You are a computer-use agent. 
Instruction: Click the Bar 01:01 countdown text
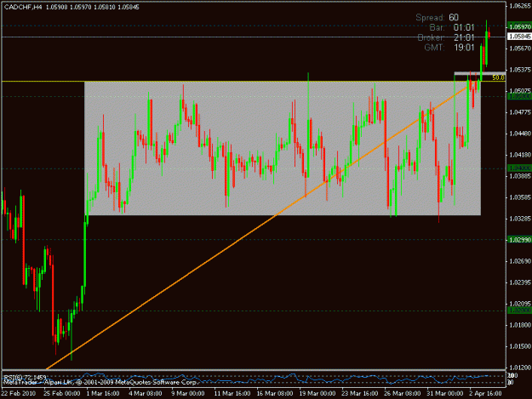click(452, 27)
